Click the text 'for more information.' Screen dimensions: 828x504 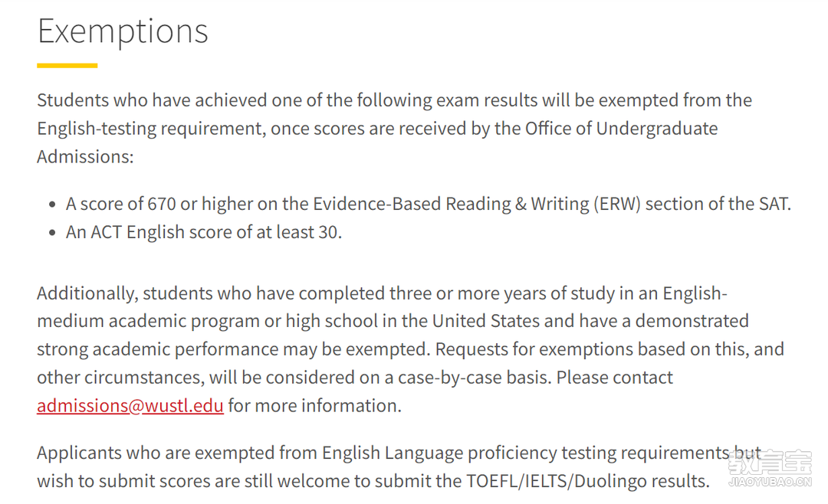coord(315,405)
